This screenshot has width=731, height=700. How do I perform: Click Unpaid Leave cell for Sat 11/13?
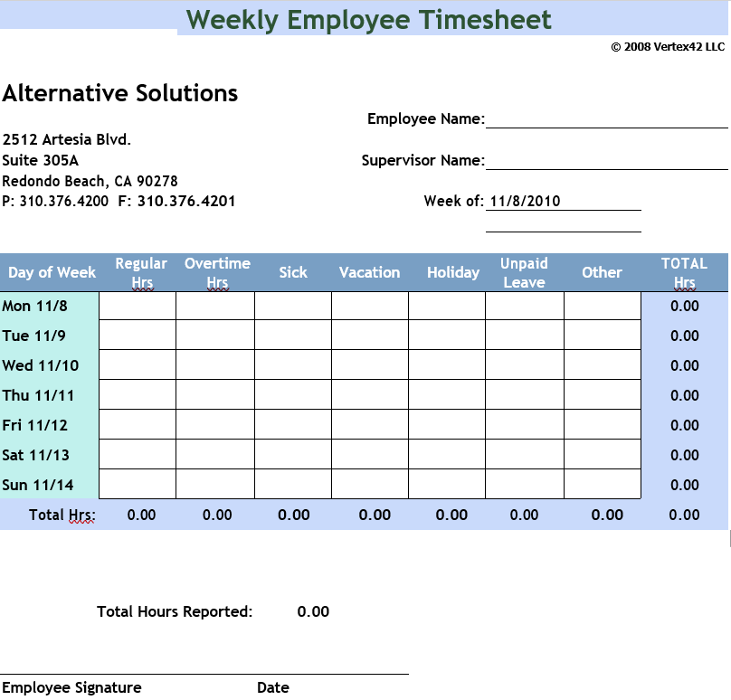pyautogui.click(x=524, y=455)
